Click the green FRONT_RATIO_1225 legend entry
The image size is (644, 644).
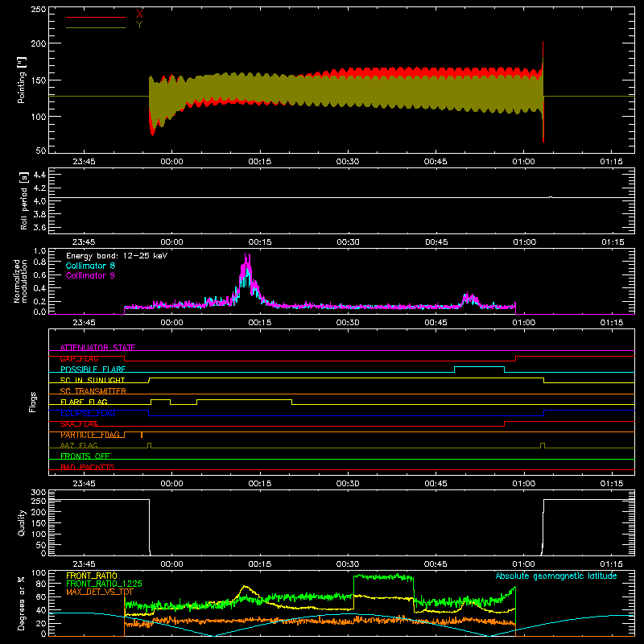coord(104,583)
